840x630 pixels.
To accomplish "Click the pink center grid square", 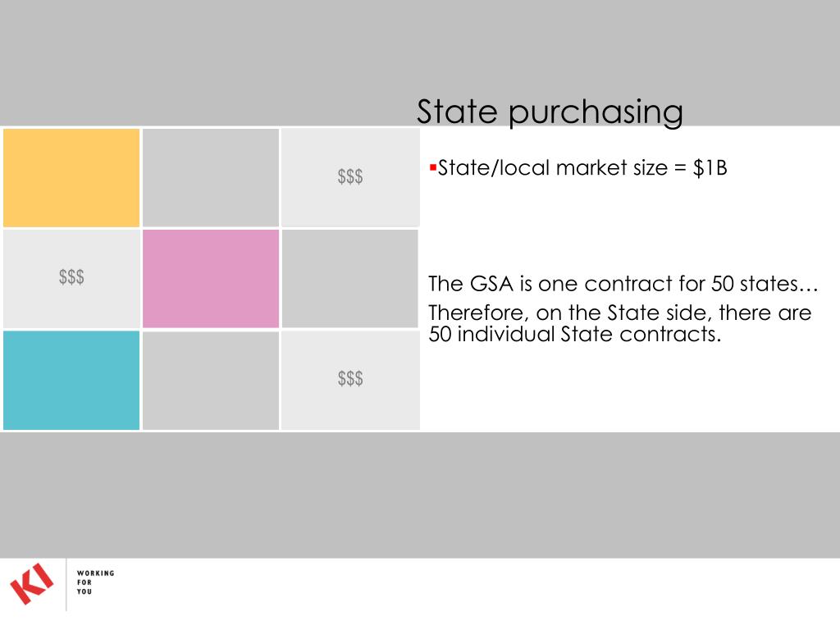I will (211, 279).
